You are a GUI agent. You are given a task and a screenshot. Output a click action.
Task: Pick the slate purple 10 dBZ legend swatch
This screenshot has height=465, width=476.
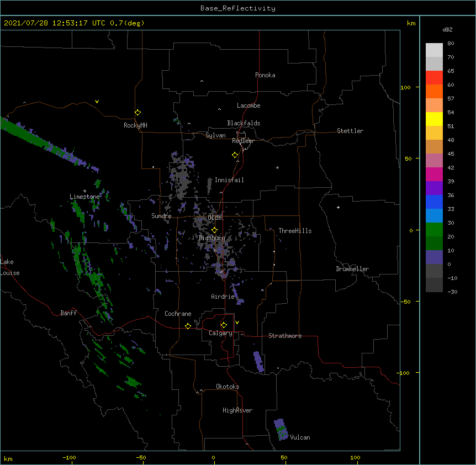coord(434,257)
